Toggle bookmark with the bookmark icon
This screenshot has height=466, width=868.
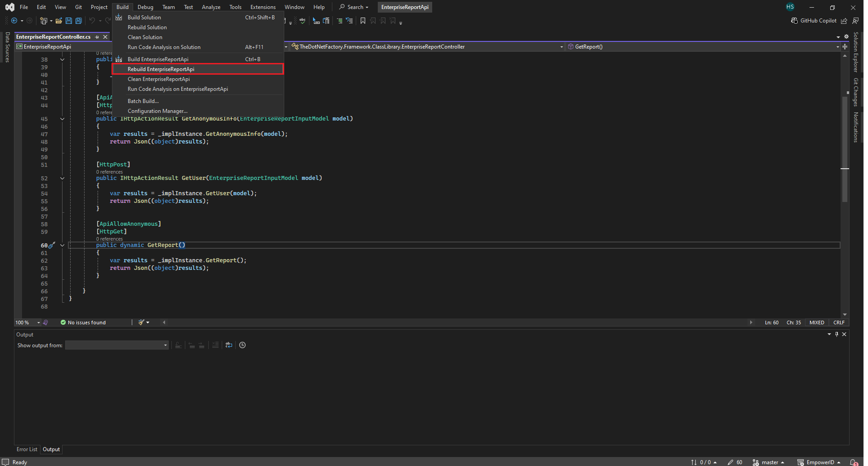[363, 21]
